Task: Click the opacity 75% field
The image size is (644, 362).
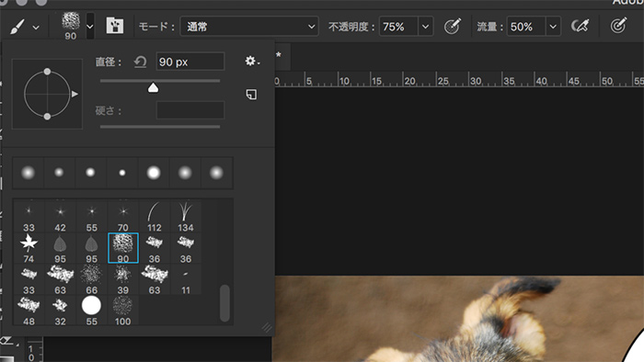Action: tap(398, 27)
